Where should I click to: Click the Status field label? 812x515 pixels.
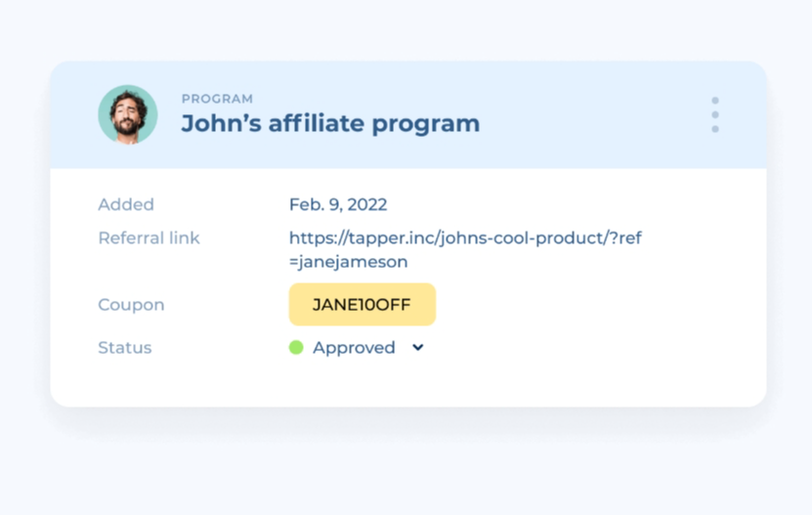tap(125, 347)
